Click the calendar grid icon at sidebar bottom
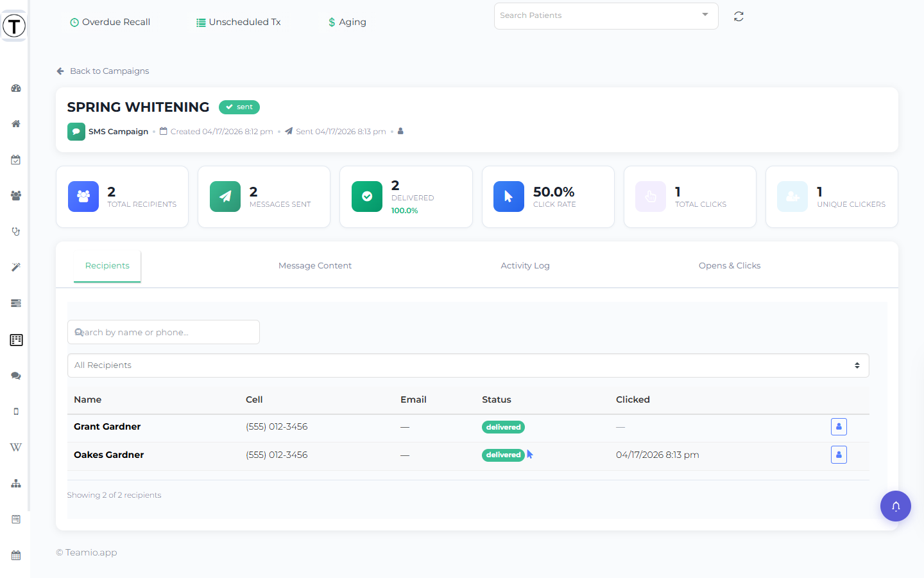This screenshot has width=924, height=578. 16,556
